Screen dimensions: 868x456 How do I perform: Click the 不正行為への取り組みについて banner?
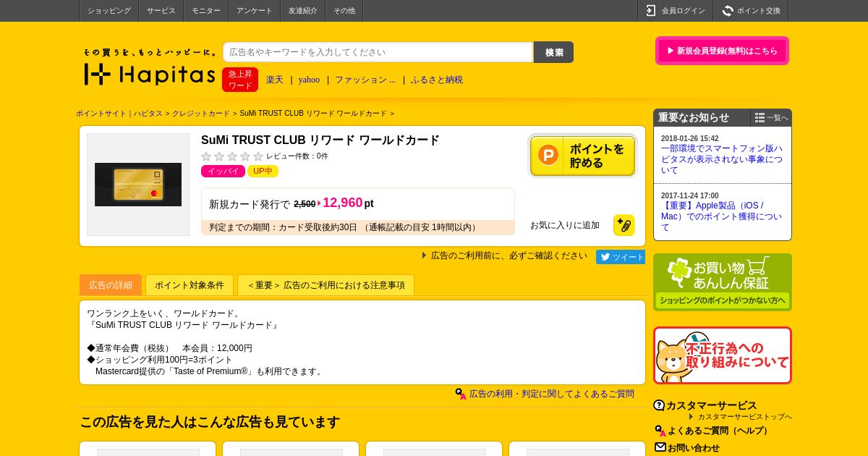pos(723,355)
